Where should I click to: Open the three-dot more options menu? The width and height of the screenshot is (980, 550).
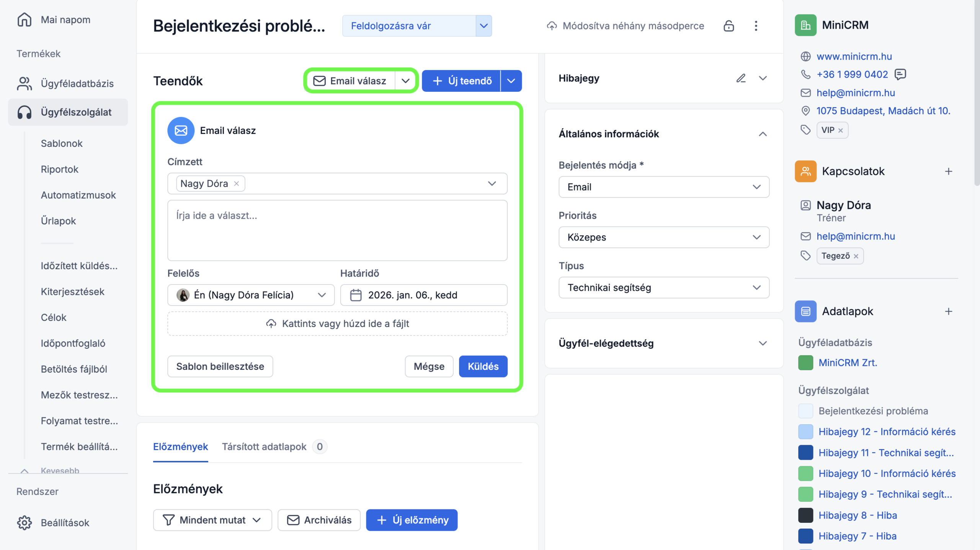tap(756, 26)
